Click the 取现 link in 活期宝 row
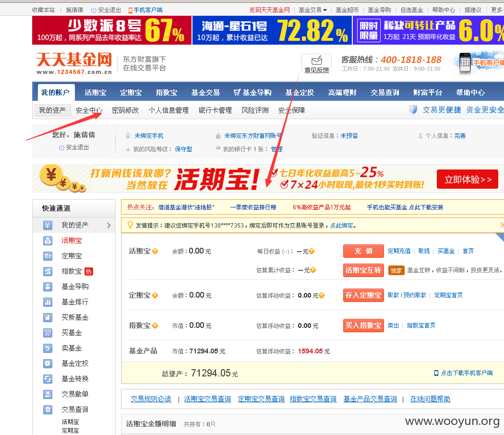The image size is (504, 435). (424, 251)
